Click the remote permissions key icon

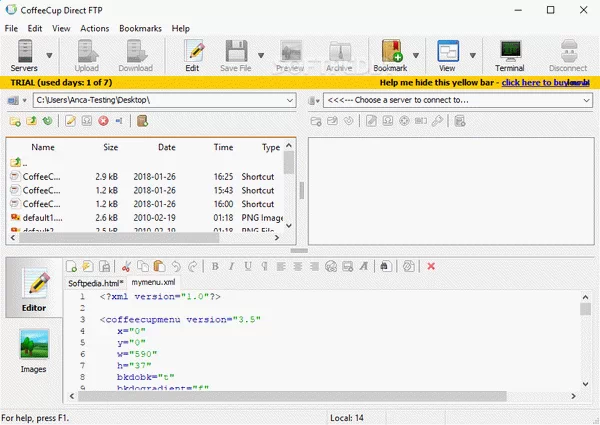tap(437, 121)
